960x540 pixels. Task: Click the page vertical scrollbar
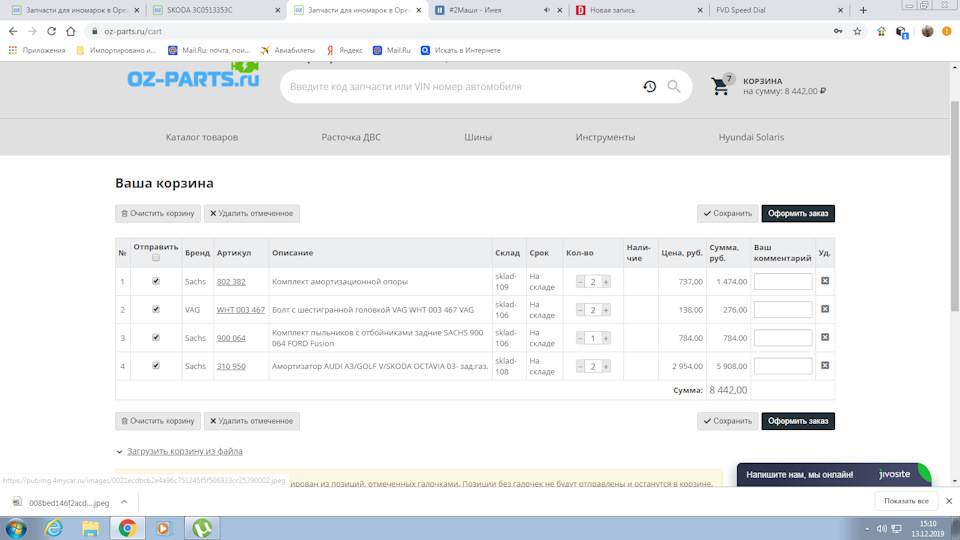(x=954, y=208)
